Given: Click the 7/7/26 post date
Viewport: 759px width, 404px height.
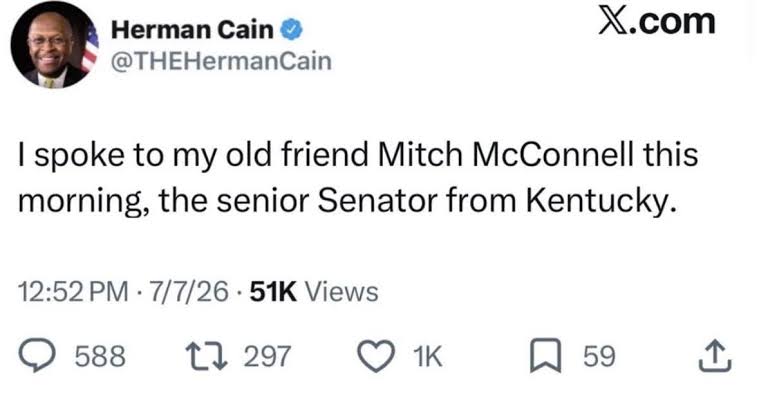Looking at the screenshot, I should (189, 292).
